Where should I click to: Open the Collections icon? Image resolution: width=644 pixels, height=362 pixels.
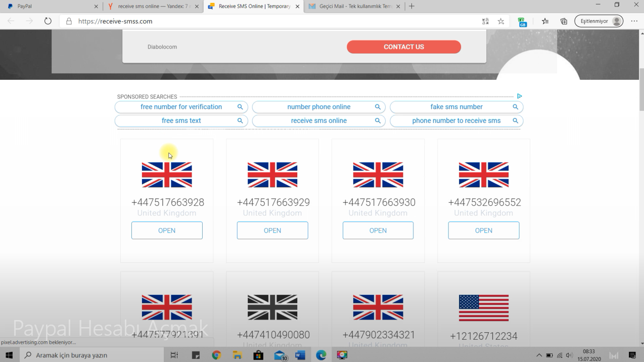564,21
